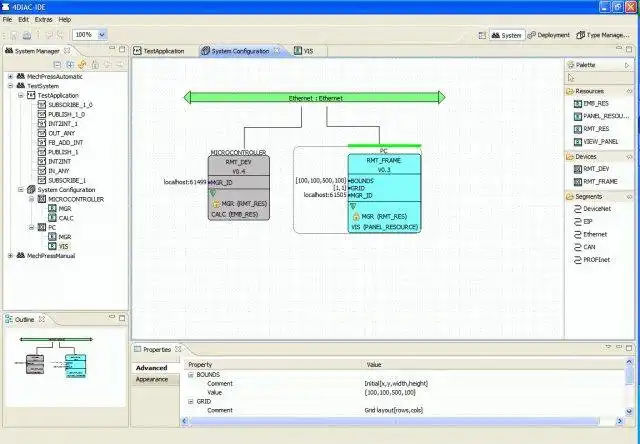This screenshot has width=640, height=444.
Task: Click the MechPressManual system icon
Action: [20, 256]
